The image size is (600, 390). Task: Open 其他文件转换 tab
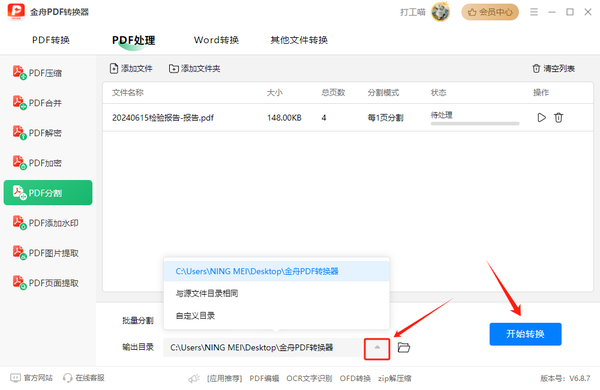pyautogui.click(x=299, y=40)
